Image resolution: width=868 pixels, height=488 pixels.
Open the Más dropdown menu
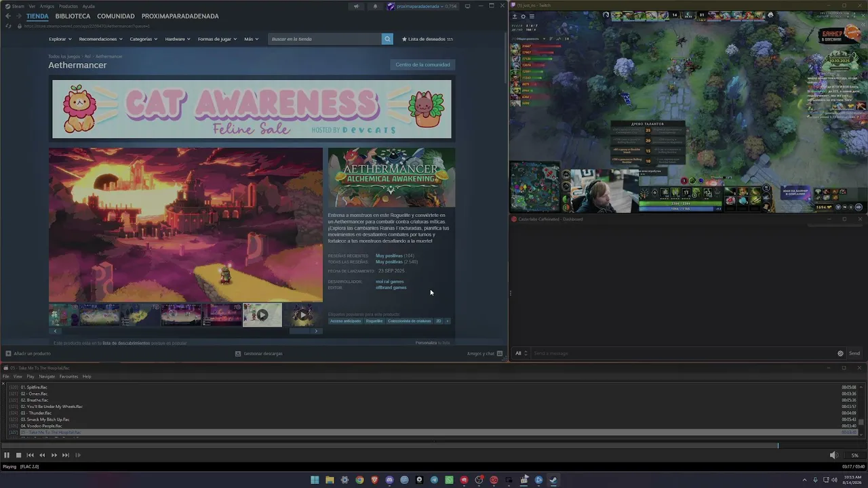coord(251,39)
